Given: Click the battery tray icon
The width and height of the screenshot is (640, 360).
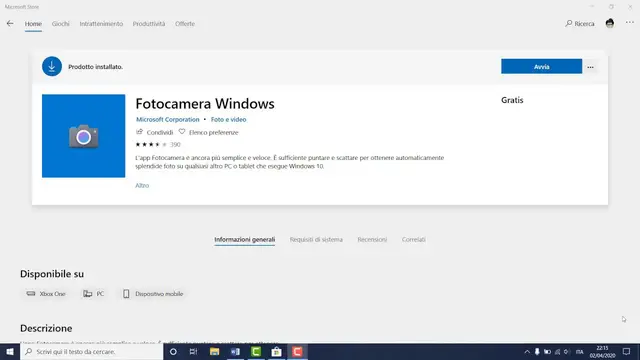Looking at the screenshot, I should click(547, 352).
